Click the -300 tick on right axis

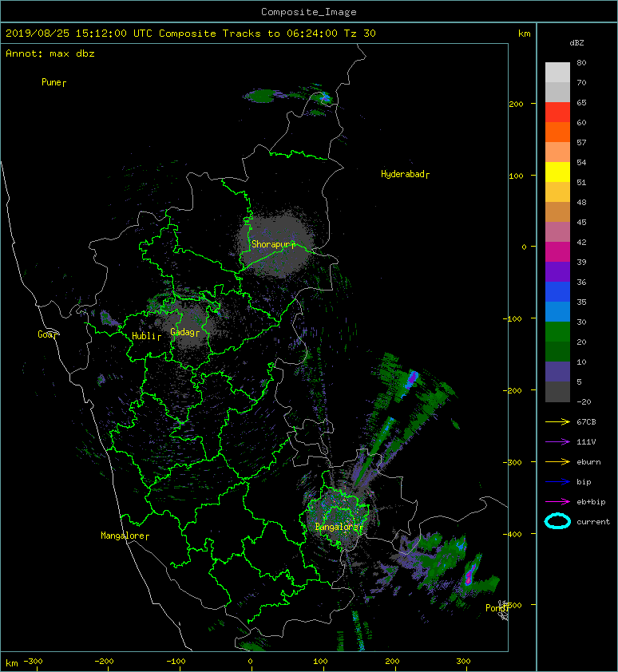click(x=513, y=462)
